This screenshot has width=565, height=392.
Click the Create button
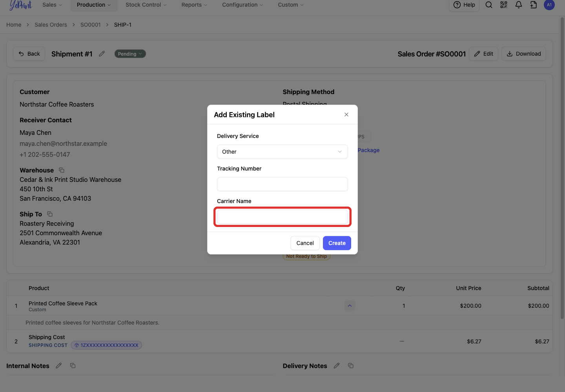click(337, 243)
